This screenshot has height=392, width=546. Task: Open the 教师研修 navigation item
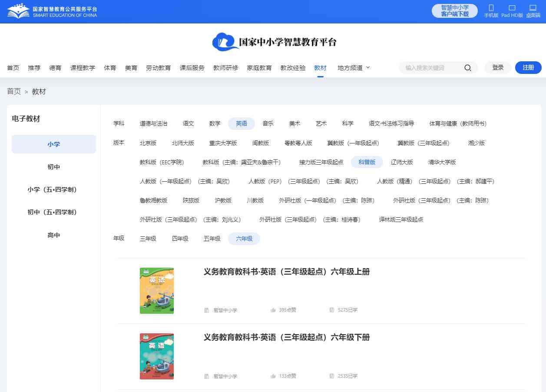[x=226, y=68]
